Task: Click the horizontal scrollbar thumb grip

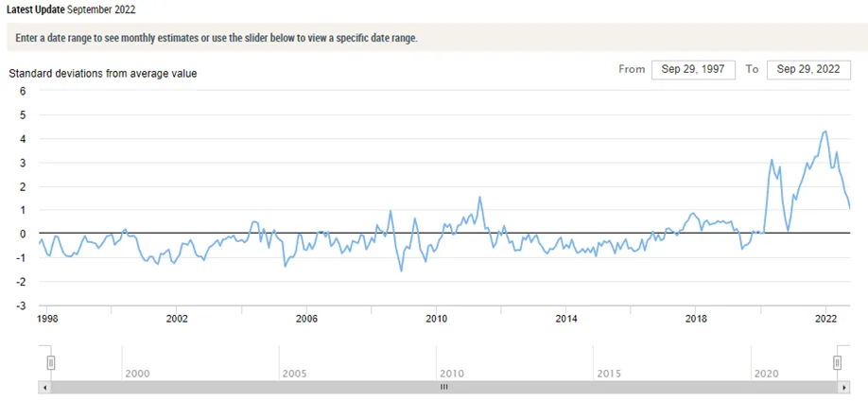Action: (443, 387)
